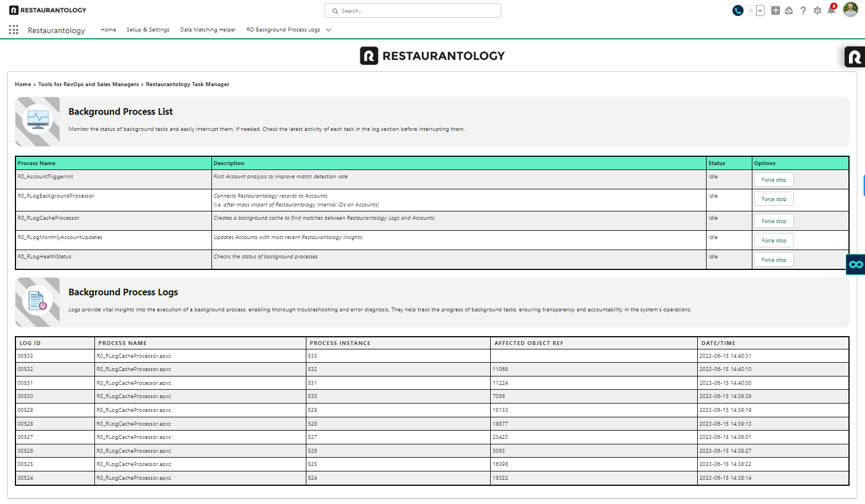Image resolution: width=865 pixels, height=504 pixels.
Task: Click the Background Process List monitor icon
Action: [x=38, y=121]
